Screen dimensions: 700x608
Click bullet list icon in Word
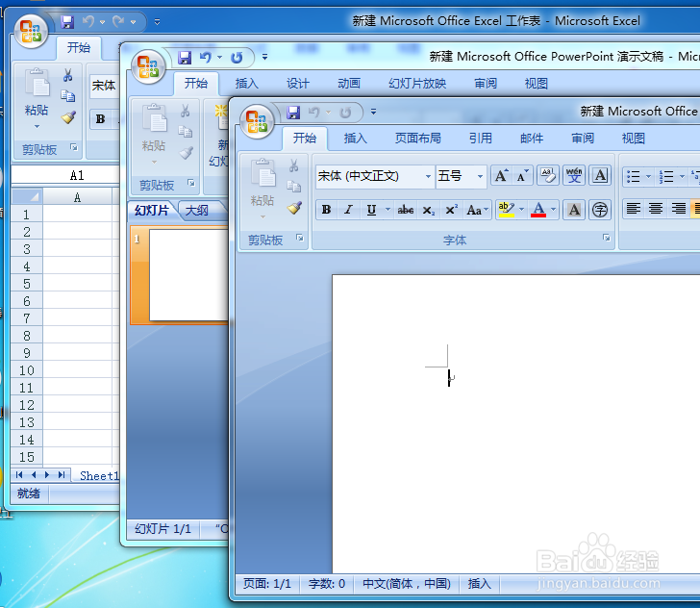tap(634, 176)
